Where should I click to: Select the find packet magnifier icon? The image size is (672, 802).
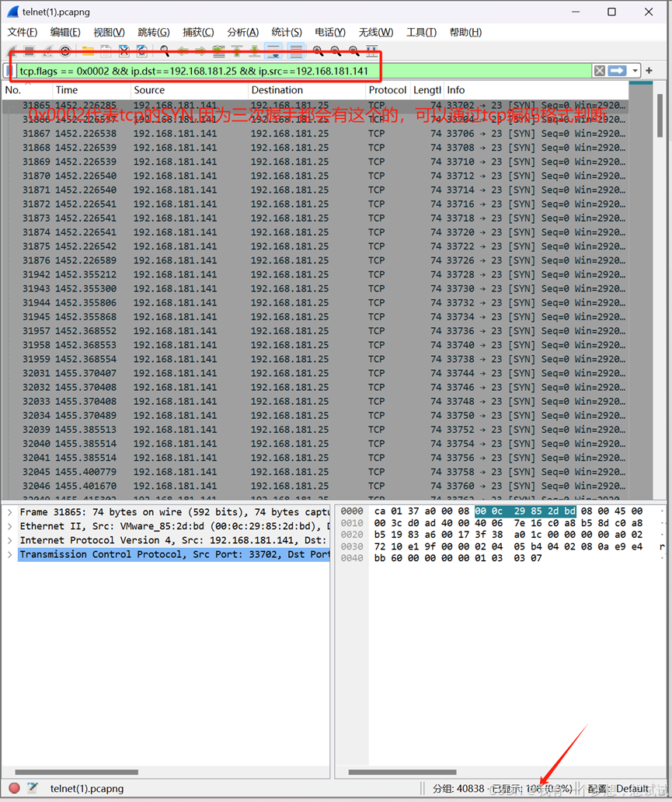(x=165, y=51)
